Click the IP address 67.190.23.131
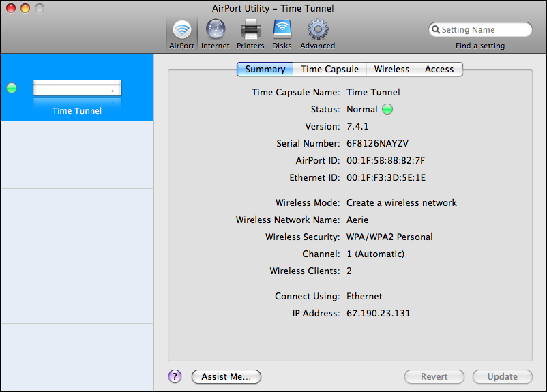Screen dimensions: 547x392 point(378,313)
